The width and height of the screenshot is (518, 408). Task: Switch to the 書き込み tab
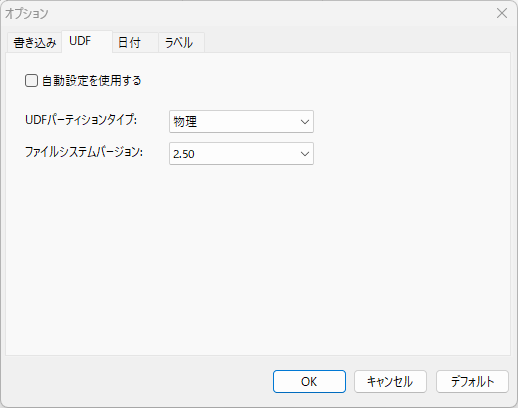(35, 43)
